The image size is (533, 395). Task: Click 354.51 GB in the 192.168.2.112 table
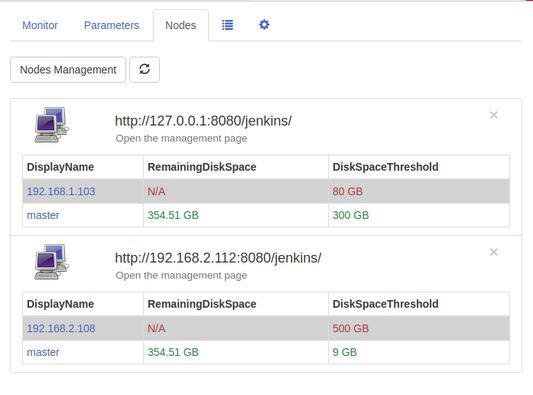point(173,352)
